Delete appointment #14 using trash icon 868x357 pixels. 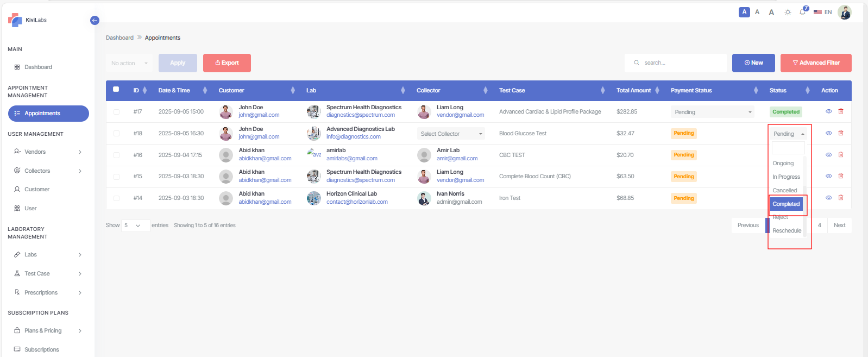841,198
